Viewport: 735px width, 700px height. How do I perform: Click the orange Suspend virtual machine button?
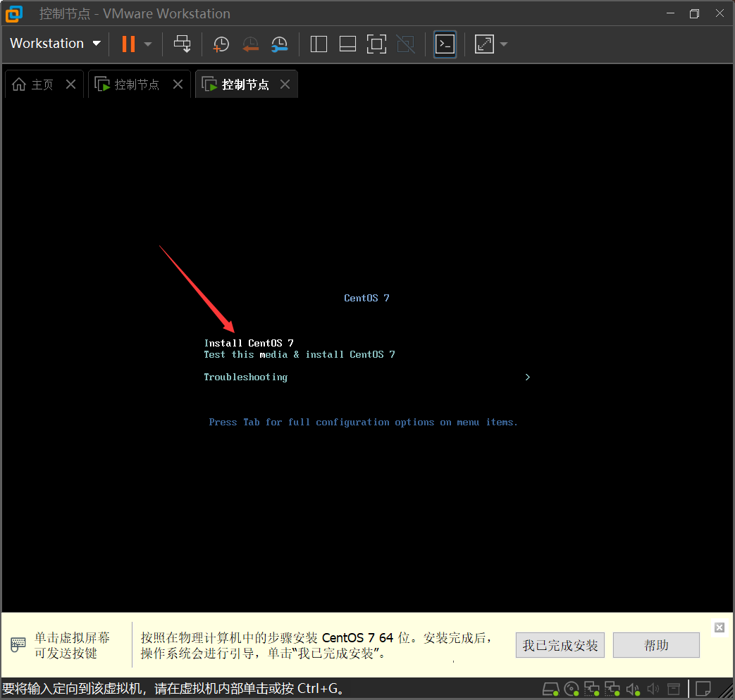point(128,44)
